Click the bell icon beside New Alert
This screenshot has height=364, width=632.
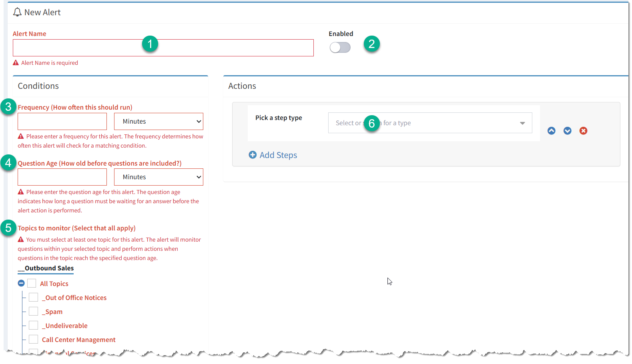pos(17,12)
